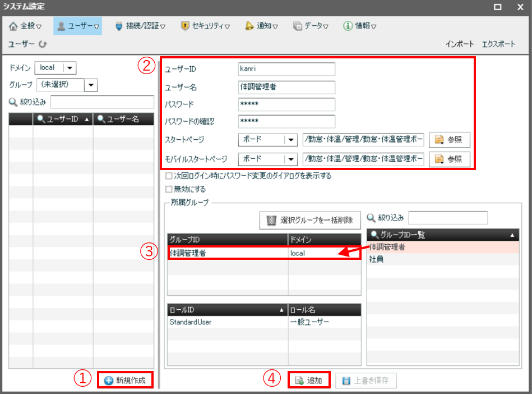This screenshot has width=532, height=394.
Task: Enable 次回ログイン時にパスワード変更 checkbox
Action: (169, 176)
